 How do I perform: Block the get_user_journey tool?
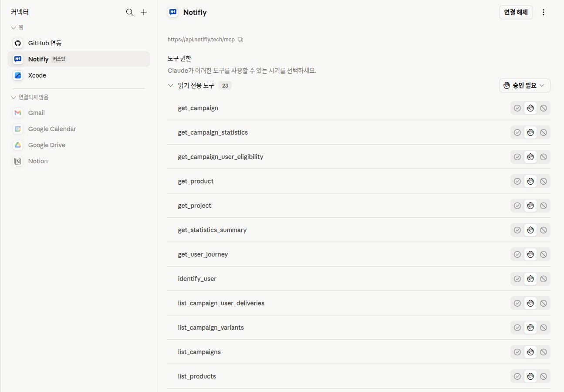(544, 254)
